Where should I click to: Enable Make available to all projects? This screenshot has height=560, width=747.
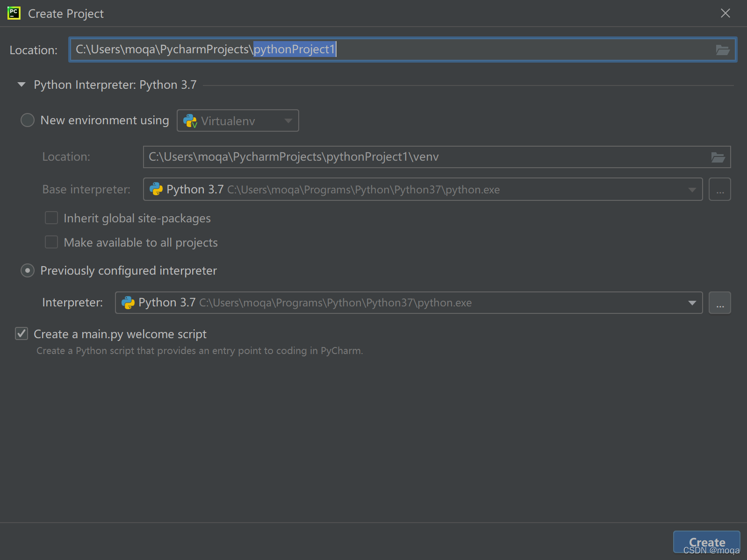pos(51,242)
